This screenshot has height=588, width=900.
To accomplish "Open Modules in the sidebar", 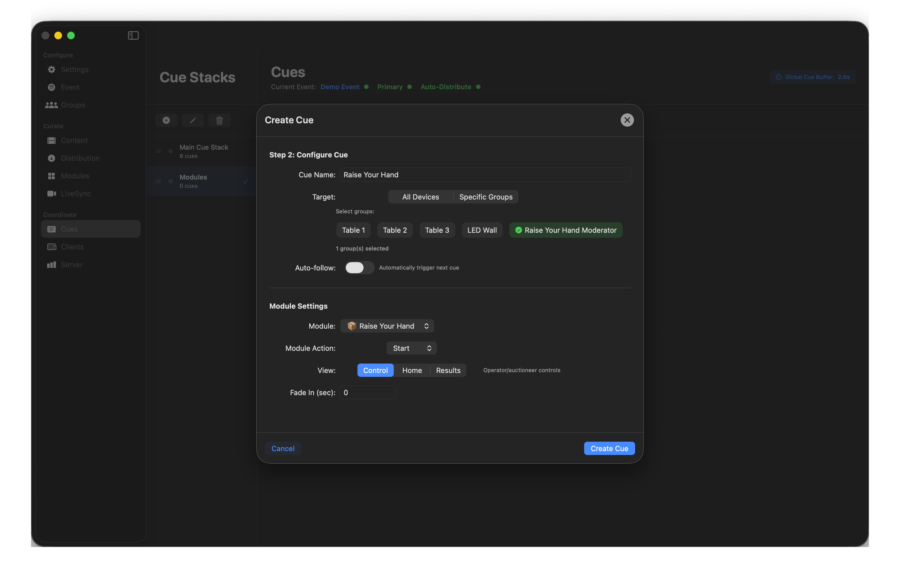I will (x=91, y=176).
